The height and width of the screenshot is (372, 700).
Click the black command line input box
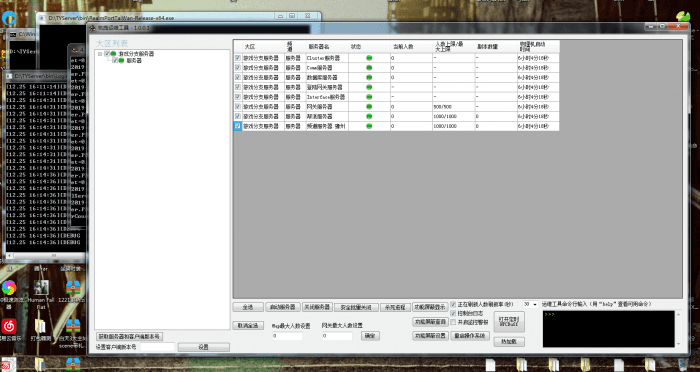(x=608, y=329)
